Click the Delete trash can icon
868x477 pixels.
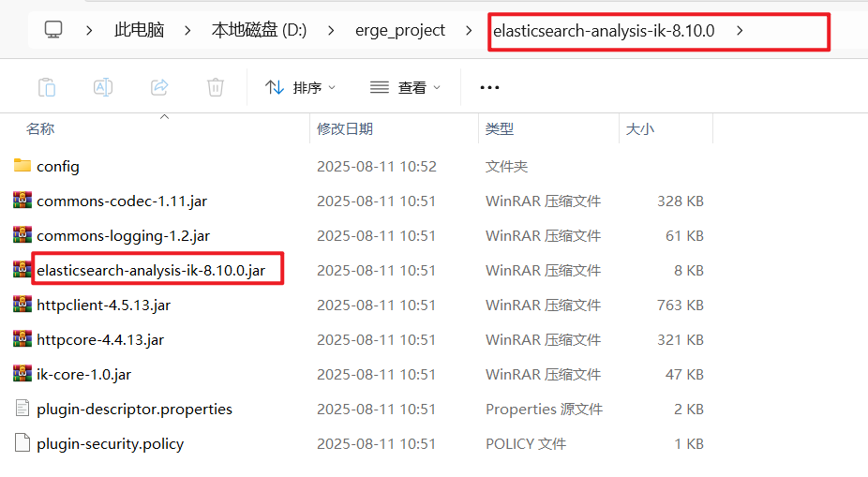pos(216,87)
